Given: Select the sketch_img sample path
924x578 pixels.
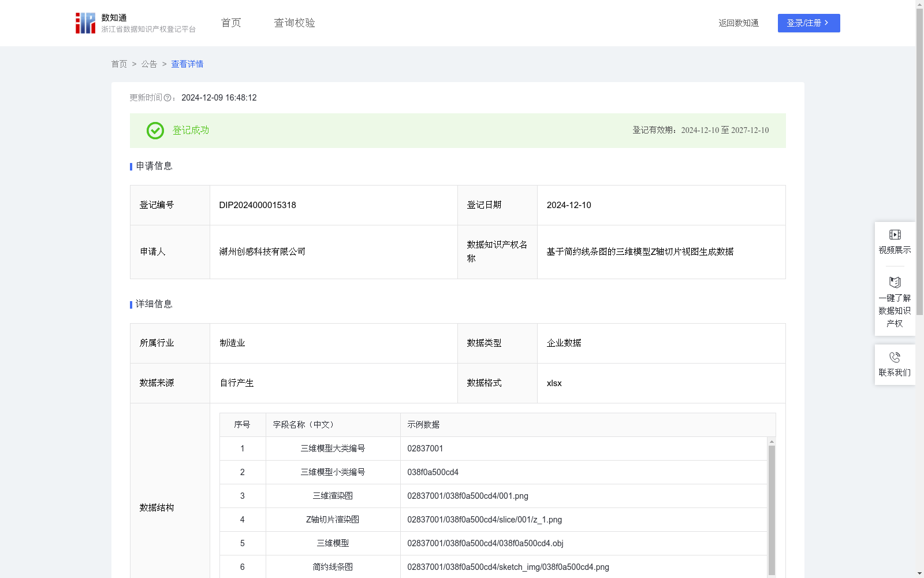Looking at the screenshot, I should [508, 567].
